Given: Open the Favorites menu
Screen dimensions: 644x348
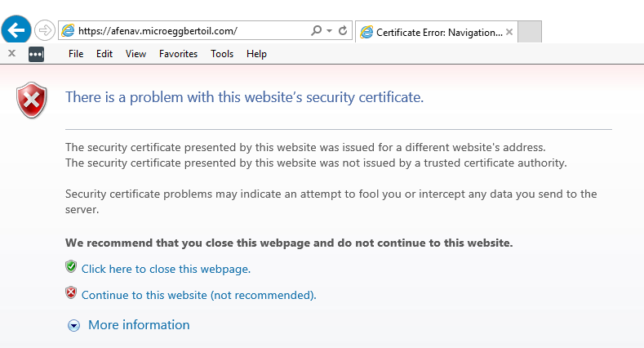Looking at the screenshot, I should (178, 54).
